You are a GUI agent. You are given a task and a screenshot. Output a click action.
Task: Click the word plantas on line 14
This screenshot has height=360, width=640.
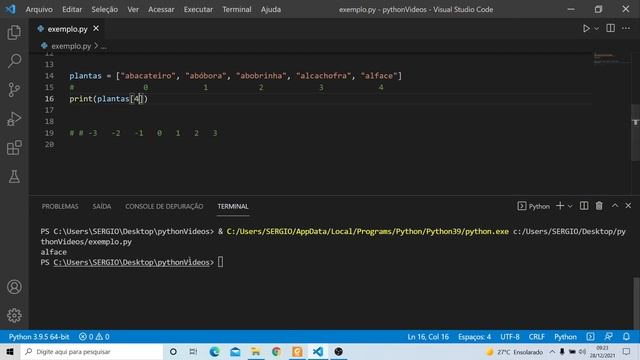85,76
